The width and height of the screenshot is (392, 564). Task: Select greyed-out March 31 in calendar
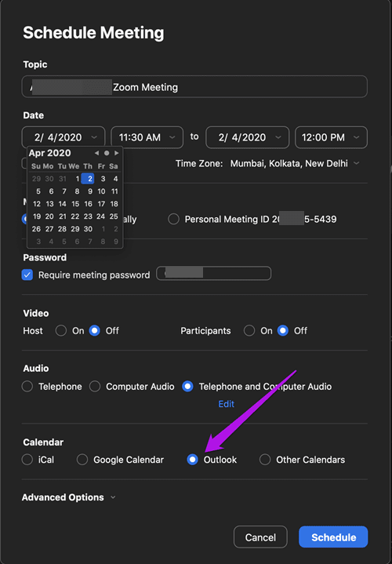click(63, 179)
